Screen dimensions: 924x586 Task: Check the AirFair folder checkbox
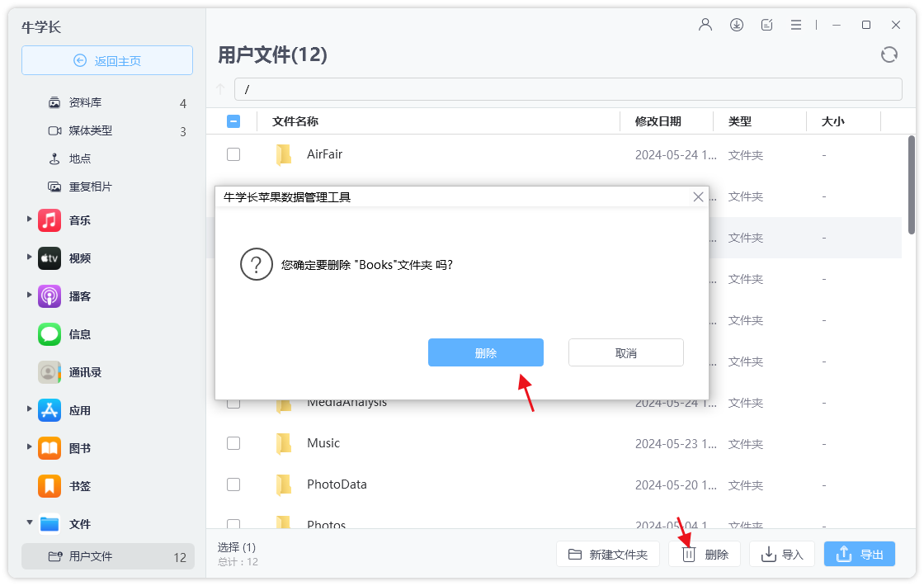233,154
